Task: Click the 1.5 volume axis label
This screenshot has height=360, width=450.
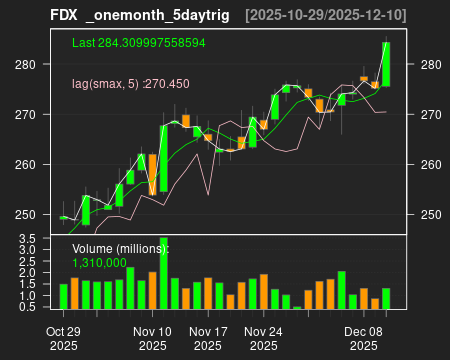Action: click(27, 284)
